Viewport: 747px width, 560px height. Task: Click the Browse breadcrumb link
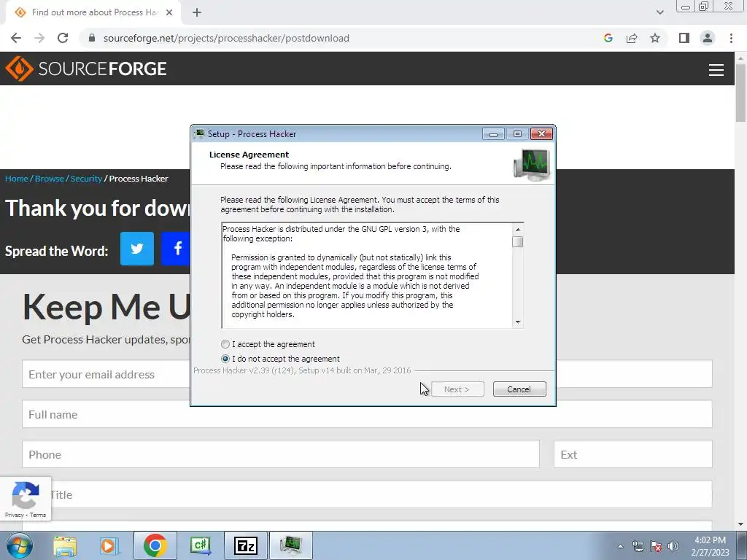(50, 179)
